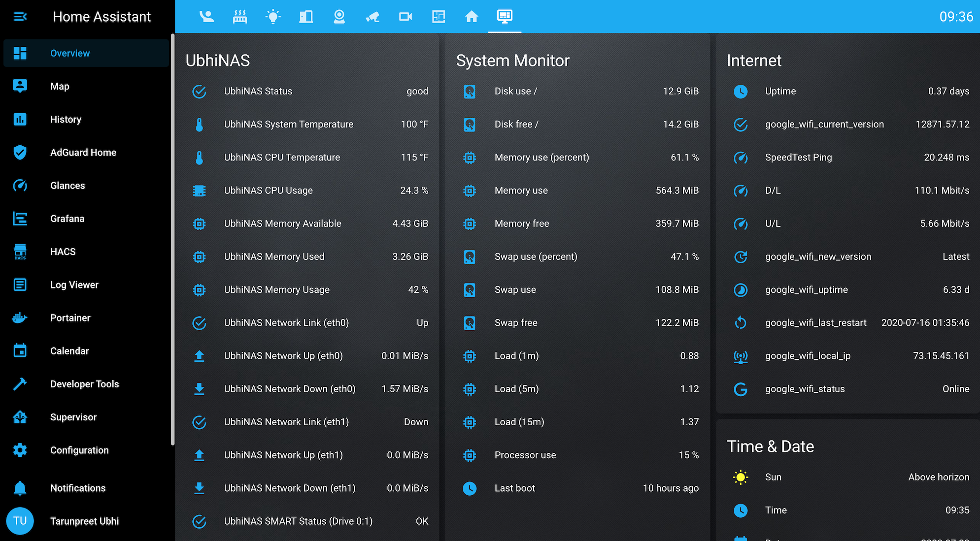Open HACS add-on manager
This screenshot has width=980, height=541.
63,251
